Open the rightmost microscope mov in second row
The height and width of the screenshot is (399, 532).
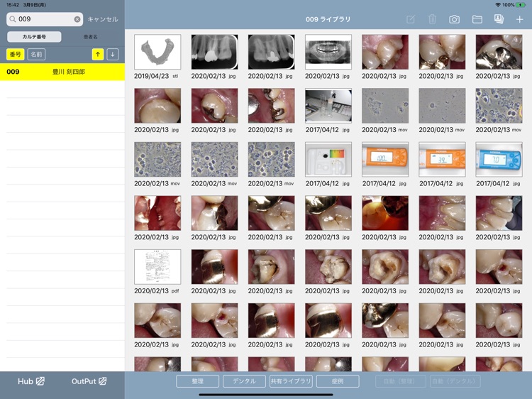click(x=499, y=106)
